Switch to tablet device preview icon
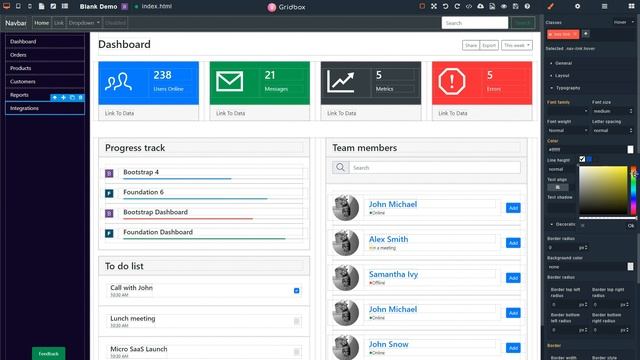The height and width of the screenshot is (360, 640). (18, 6)
